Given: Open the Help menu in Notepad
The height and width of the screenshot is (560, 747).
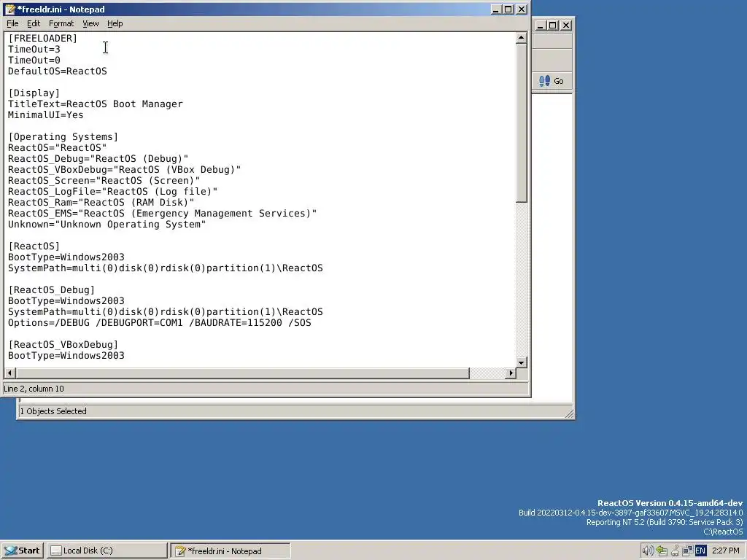Looking at the screenshot, I should tap(115, 23).
